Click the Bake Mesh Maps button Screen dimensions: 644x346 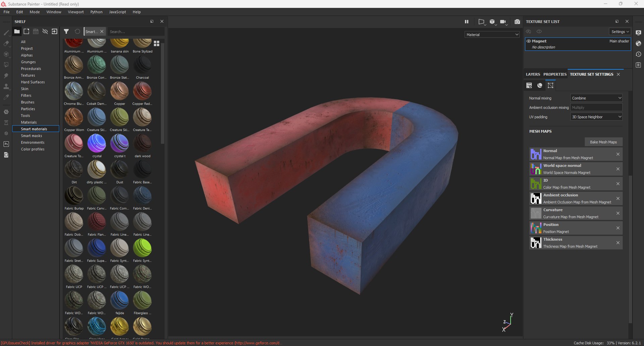[603, 142]
